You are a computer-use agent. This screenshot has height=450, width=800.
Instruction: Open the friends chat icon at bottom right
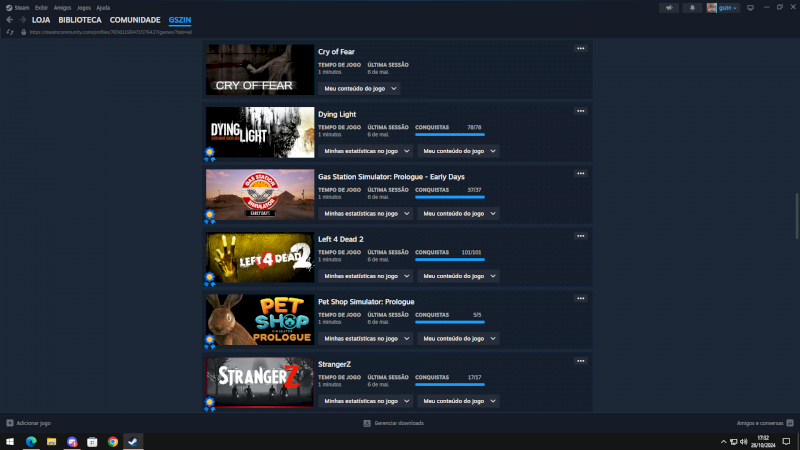(x=790, y=423)
